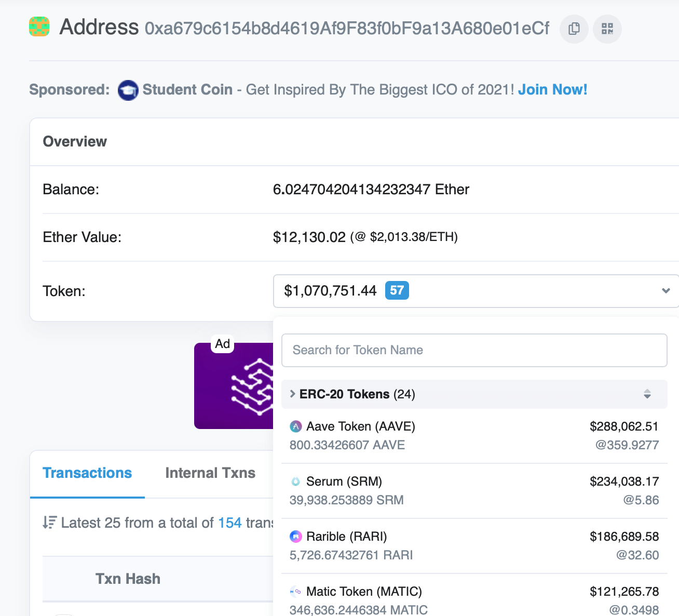Image resolution: width=679 pixels, height=616 pixels.
Task: Click the address hash 0xa679c6...1eCf
Action: 347,29
